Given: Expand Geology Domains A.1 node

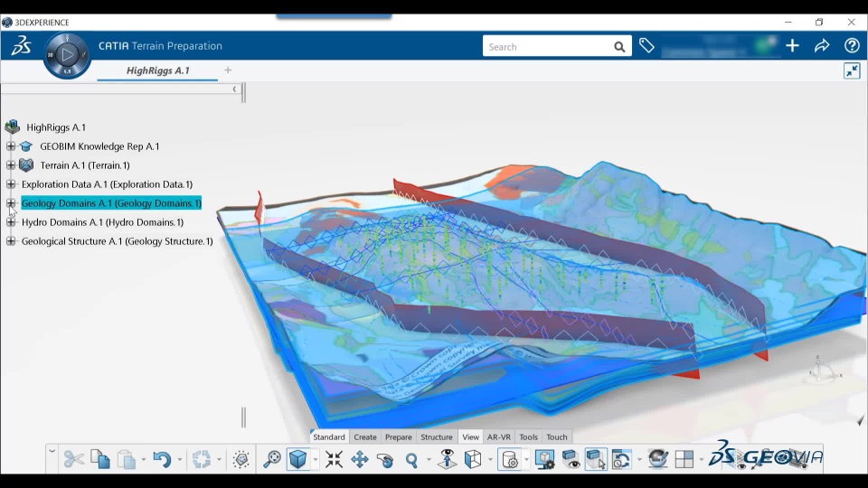Looking at the screenshot, I should [11, 203].
